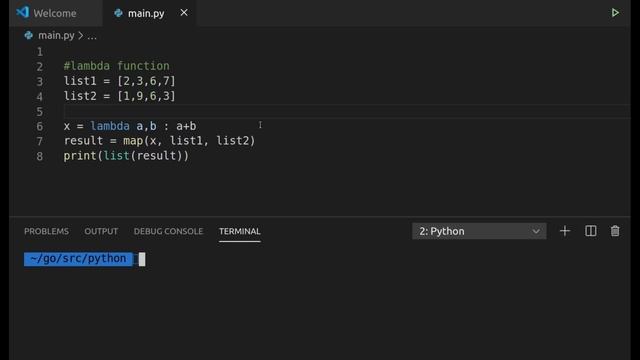Open the '2: Python' terminal selector dropdown
The height and width of the screenshot is (360, 640).
tap(479, 231)
